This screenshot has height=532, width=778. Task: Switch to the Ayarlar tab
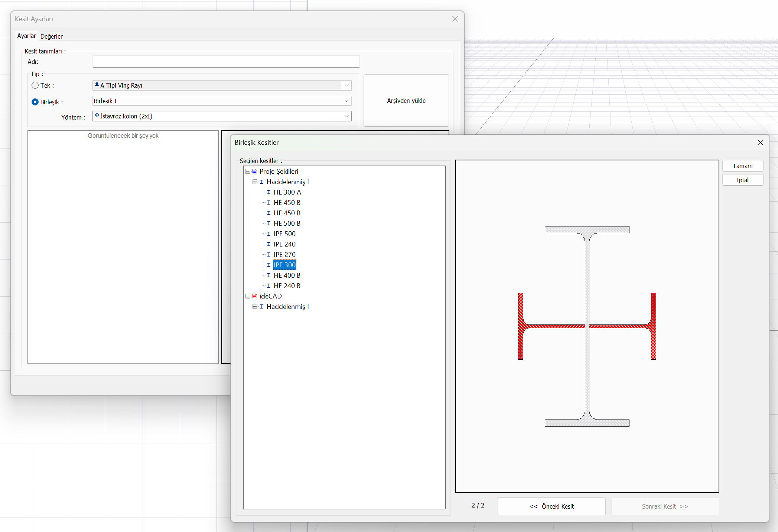click(x=26, y=36)
